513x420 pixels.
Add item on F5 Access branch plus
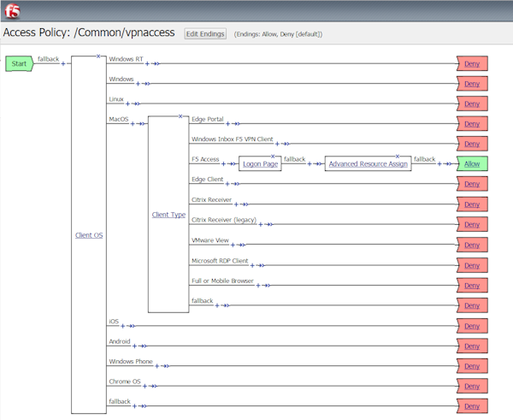coord(223,163)
